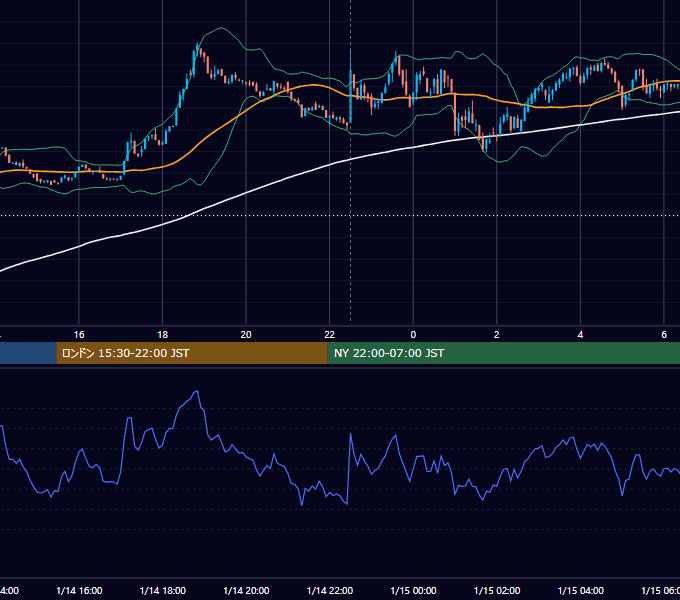Screen dimensions: 680x600
Task: Click the '6' hour label on upper axis
Action: (x=664, y=335)
